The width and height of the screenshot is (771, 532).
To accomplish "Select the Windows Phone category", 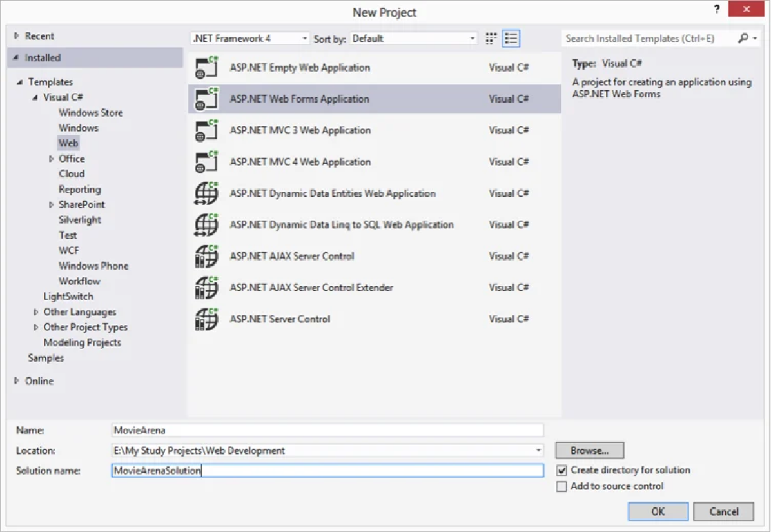I will click(93, 266).
